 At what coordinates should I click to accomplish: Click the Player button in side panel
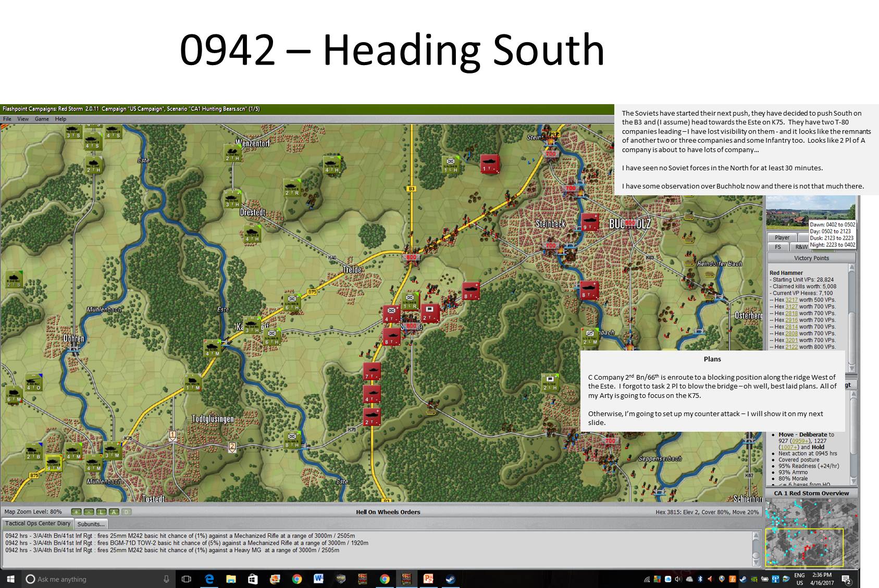click(782, 237)
